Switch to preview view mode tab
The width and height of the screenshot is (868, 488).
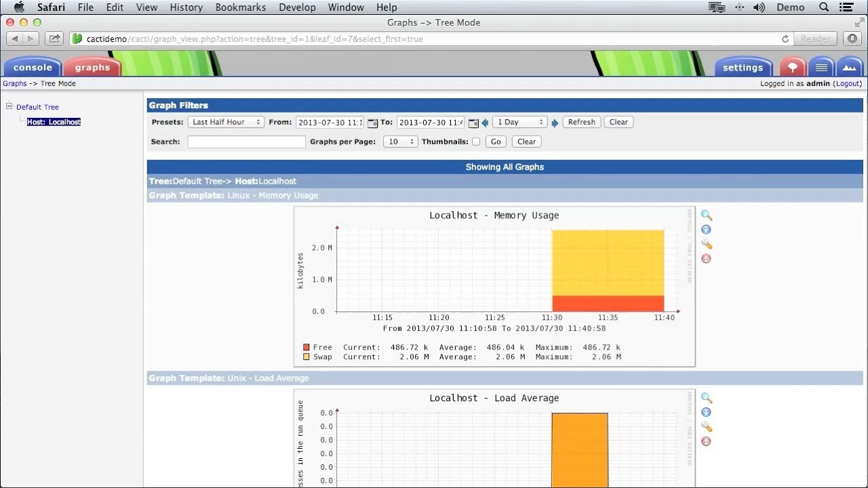[x=850, y=67]
